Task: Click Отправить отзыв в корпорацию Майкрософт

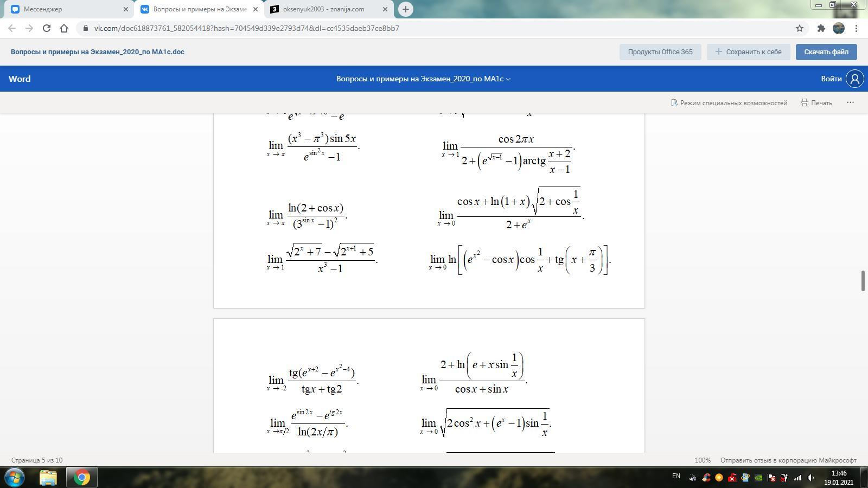Action: [788, 460]
